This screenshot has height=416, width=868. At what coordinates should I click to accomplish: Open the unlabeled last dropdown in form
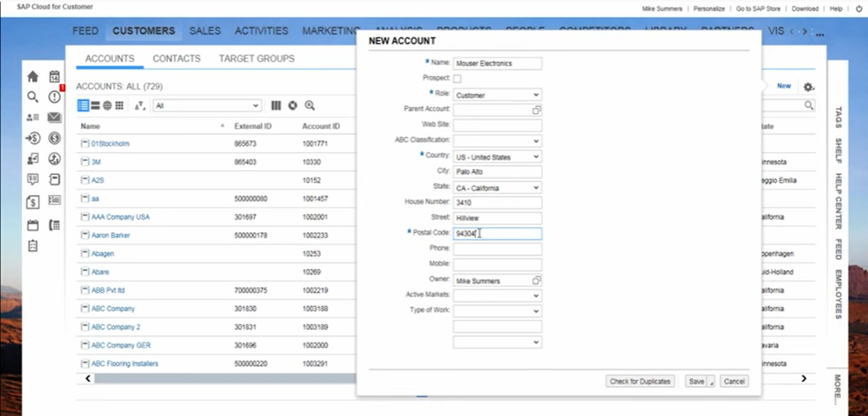click(x=497, y=343)
